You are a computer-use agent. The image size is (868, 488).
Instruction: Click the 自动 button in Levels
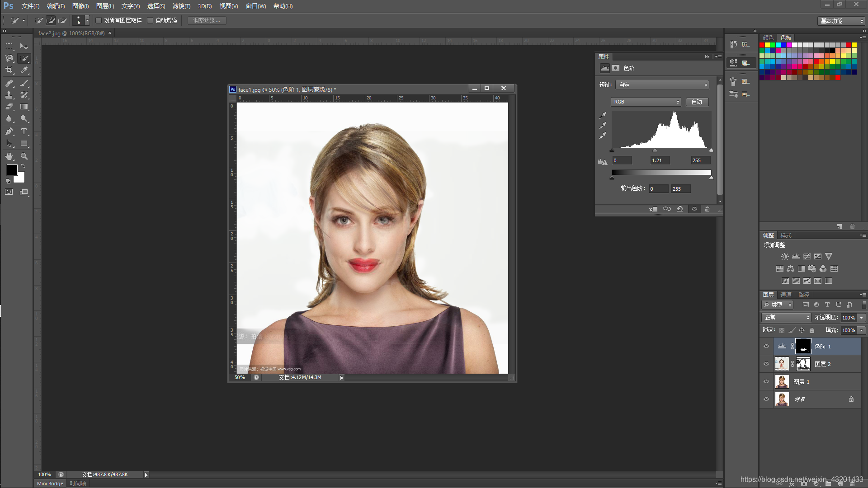pyautogui.click(x=697, y=102)
